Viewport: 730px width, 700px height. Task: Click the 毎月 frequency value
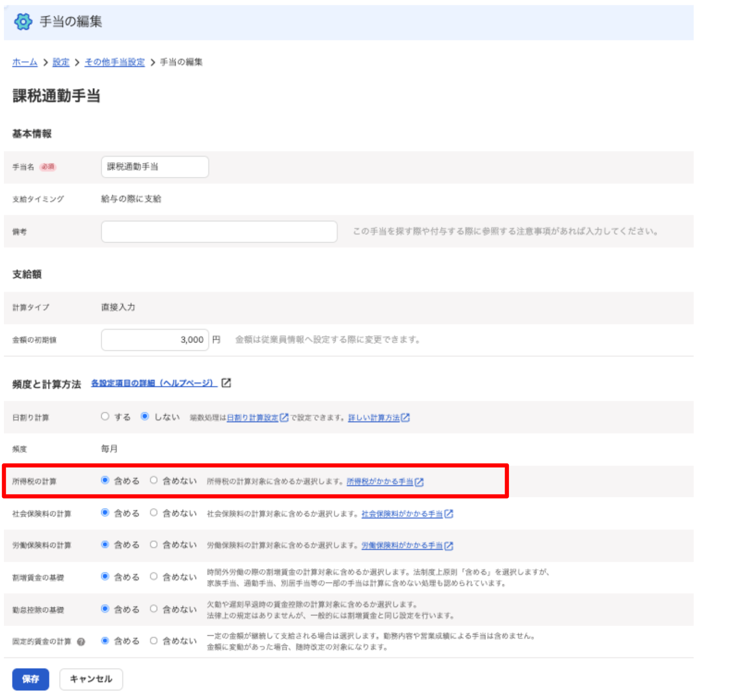[x=109, y=449]
